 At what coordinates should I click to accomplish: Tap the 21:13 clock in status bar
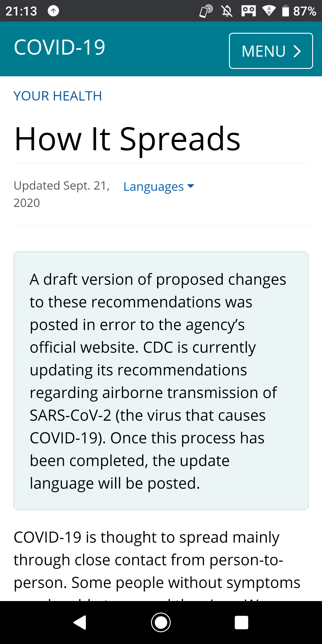21,11
